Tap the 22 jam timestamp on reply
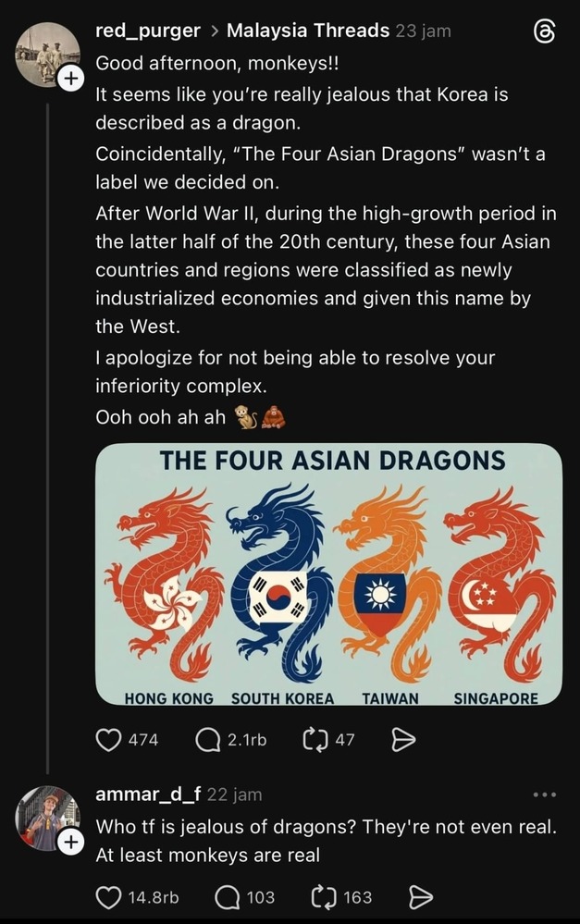The height and width of the screenshot is (924, 580). coord(235,795)
